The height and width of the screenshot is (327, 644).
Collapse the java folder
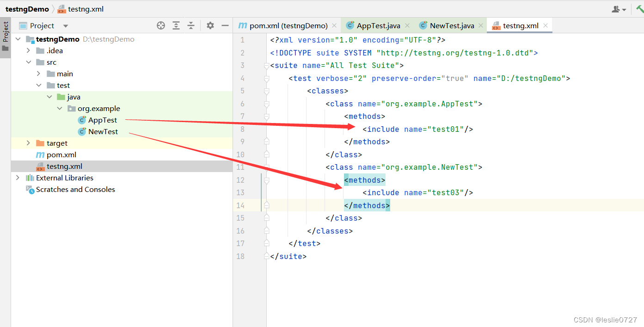click(49, 97)
